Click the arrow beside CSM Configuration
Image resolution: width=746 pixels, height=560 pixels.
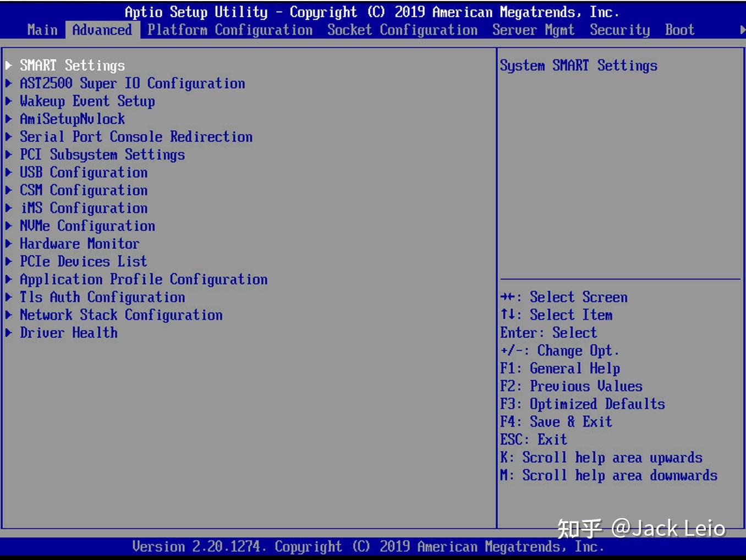pyautogui.click(x=9, y=190)
